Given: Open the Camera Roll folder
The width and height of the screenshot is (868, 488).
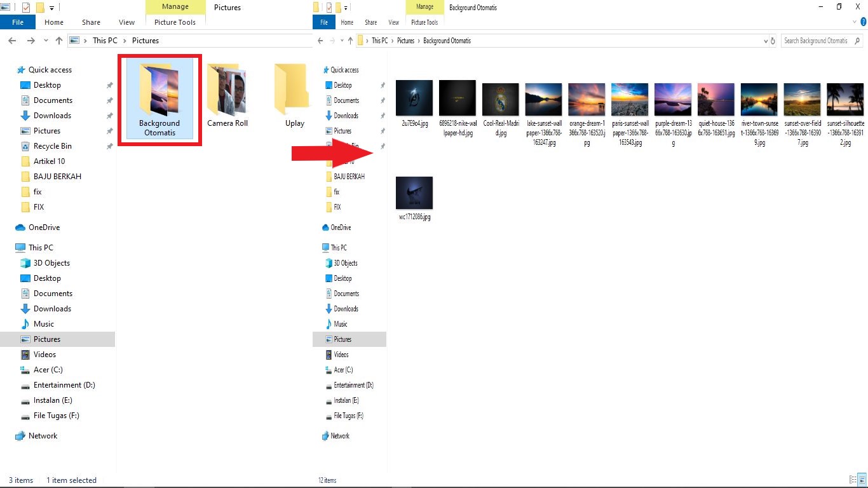Looking at the screenshot, I should tap(227, 96).
